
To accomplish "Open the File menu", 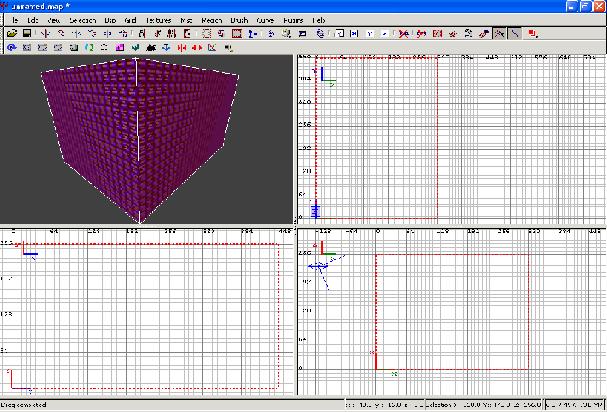I will [x=15, y=21].
